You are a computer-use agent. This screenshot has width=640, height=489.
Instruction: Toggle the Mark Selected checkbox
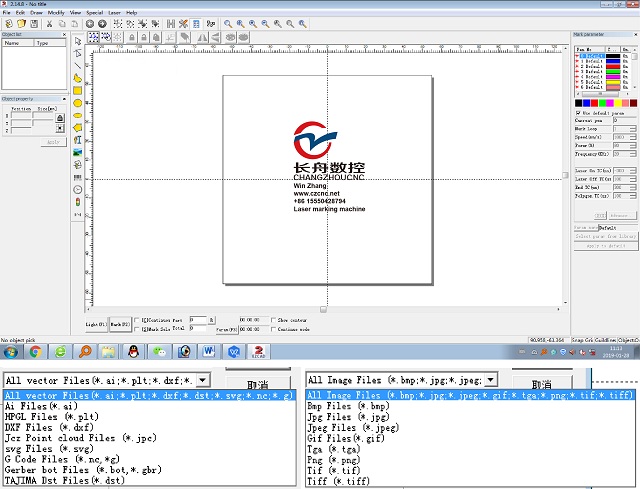pos(137,329)
